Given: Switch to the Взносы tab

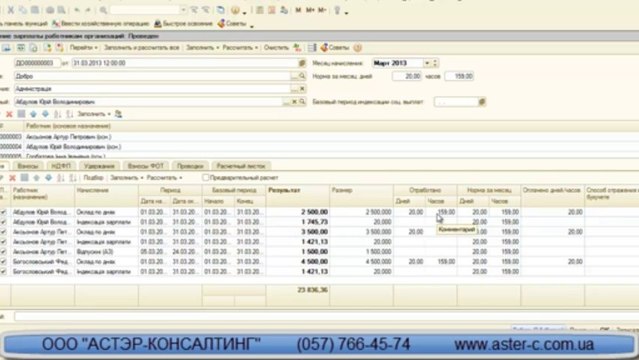Looking at the screenshot, I should (x=28, y=166).
